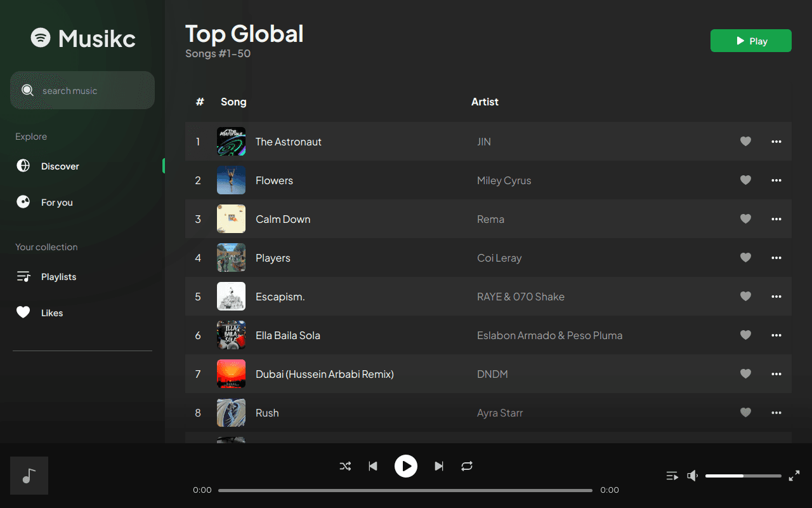The image size is (812, 508).
Task: Click the song progress bar
Action: 405,490
